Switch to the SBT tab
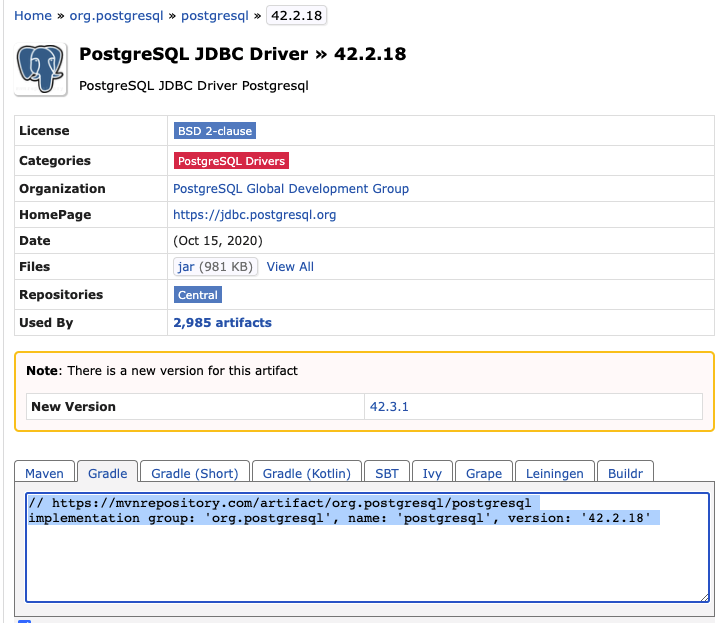The height and width of the screenshot is (623, 725). (387, 473)
